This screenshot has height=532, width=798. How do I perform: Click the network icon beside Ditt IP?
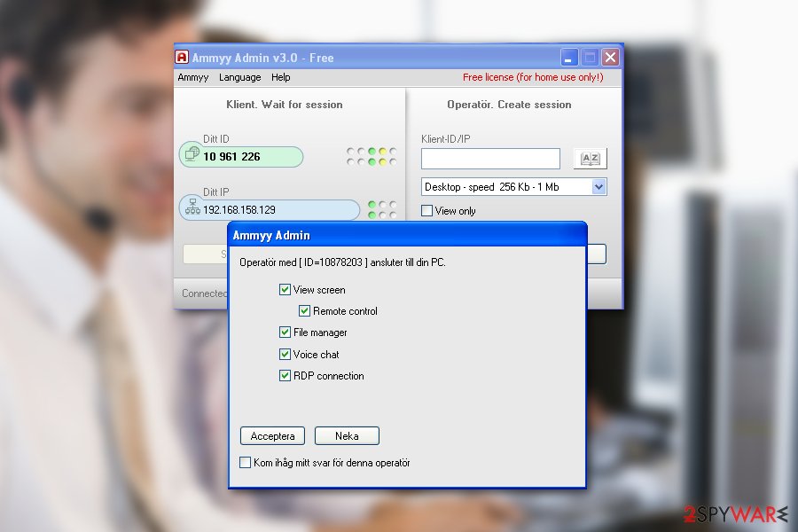(192, 207)
